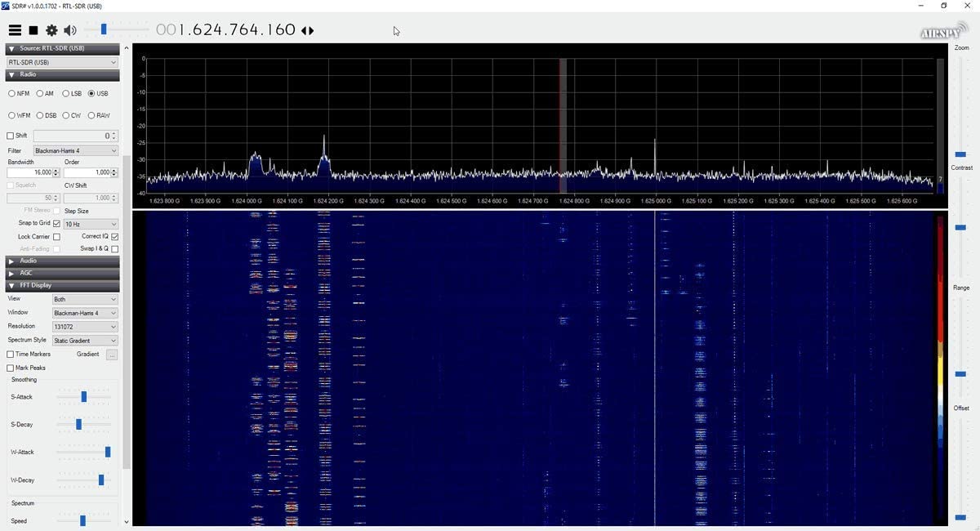Viewport: 980px width, 531px height.
Task: Open the hamburger menu icon
Action: tap(15, 30)
